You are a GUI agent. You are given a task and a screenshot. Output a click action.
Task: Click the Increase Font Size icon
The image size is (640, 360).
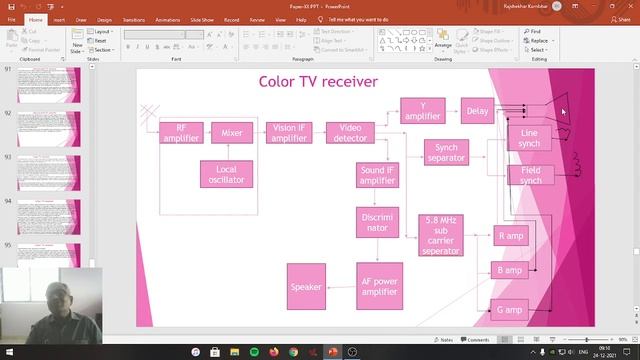(210, 35)
